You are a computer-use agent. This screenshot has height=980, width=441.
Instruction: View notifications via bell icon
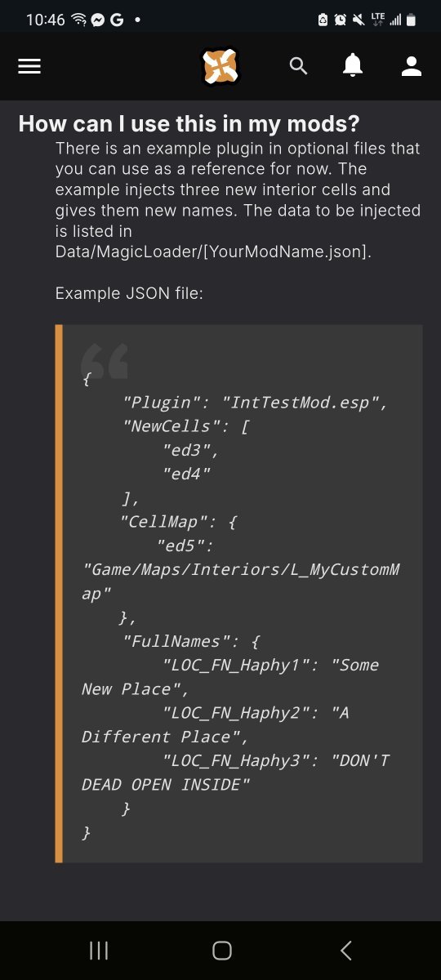[353, 66]
